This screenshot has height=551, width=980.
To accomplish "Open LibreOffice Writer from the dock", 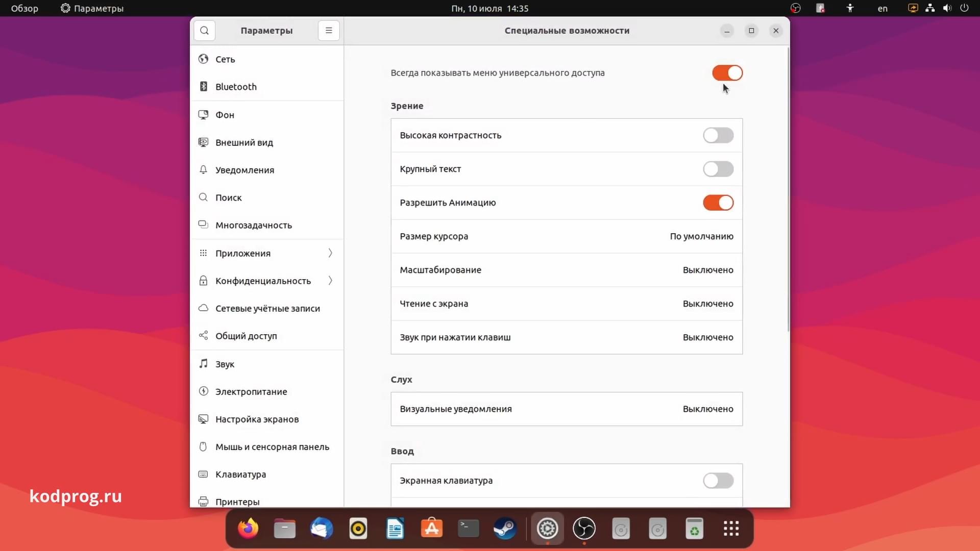I will pos(395,529).
